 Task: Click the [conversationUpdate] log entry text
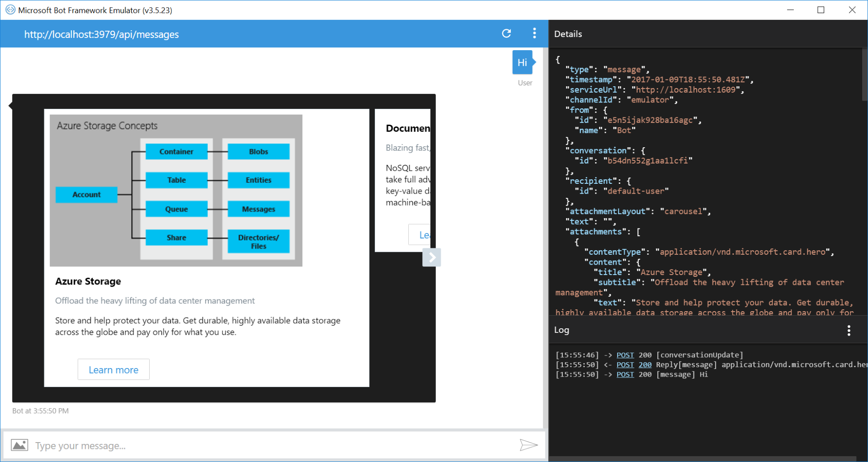pyautogui.click(x=700, y=355)
